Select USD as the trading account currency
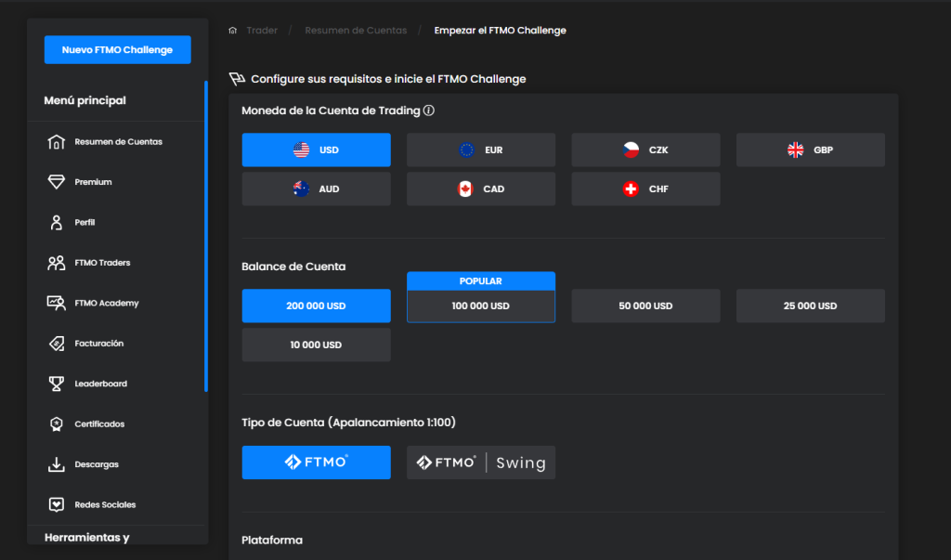The height and width of the screenshot is (560, 951). pyautogui.click(x=316, y=150)
